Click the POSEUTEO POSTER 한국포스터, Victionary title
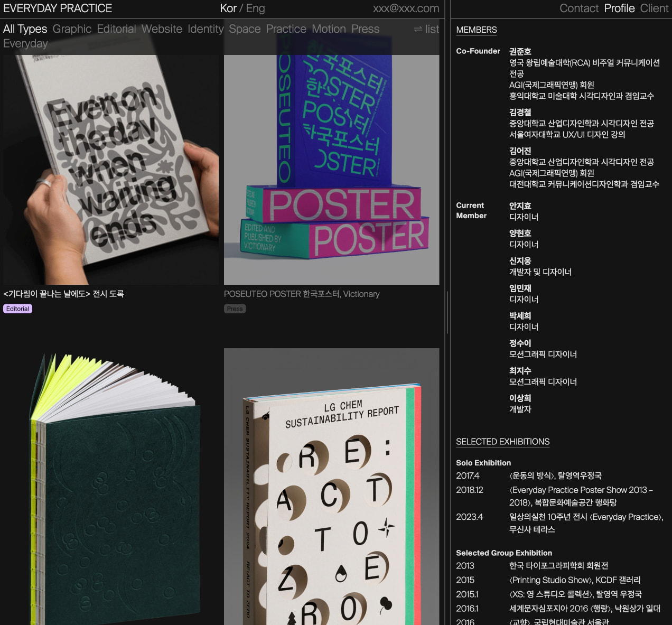The width and height of the screenshot is (672, 625). point(302,294)
